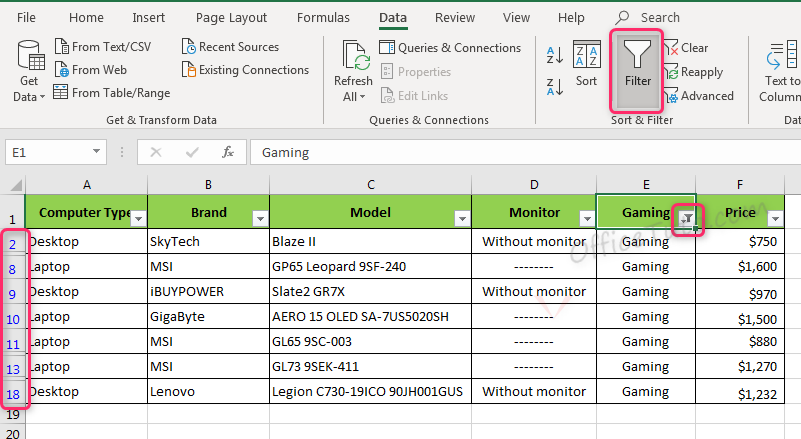
Task: Switch to the Insert tab
Action: coord(149,17)
